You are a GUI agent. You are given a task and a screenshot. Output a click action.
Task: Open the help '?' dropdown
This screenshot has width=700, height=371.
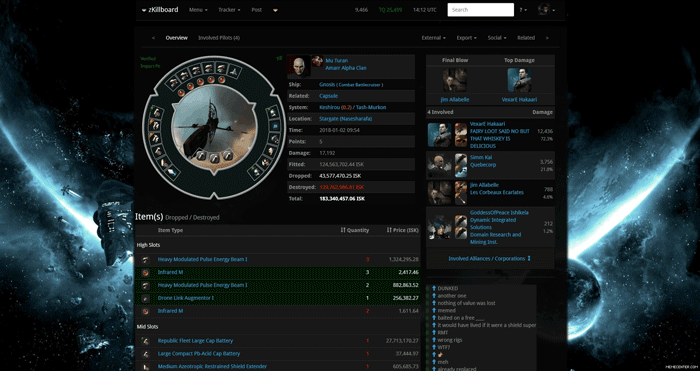(x=523, y=10)
